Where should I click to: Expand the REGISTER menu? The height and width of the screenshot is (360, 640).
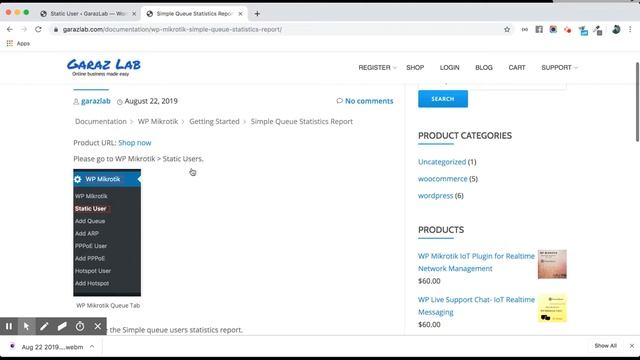tap(377, 67)
